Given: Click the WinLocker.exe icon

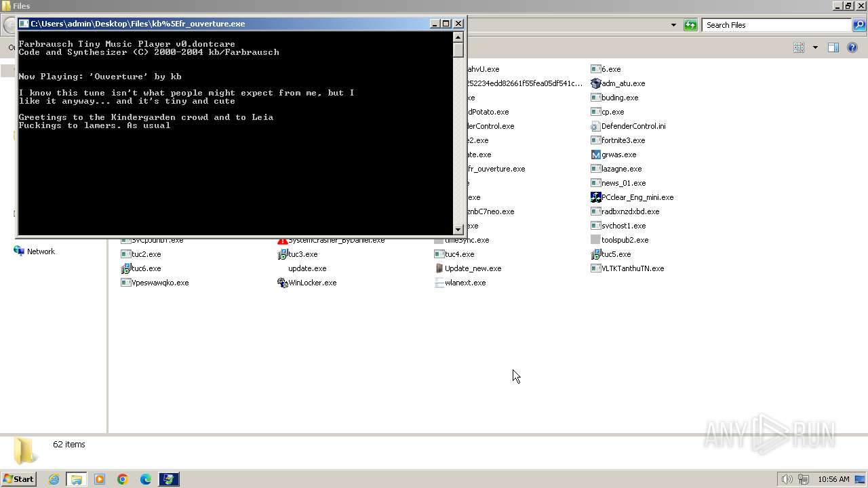Looking at the screenshot, I should 282,283.
